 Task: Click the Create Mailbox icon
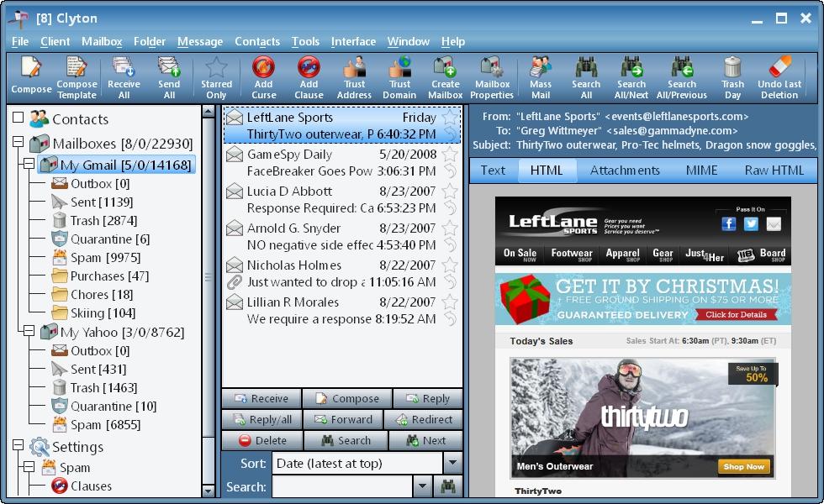point(445,67)
